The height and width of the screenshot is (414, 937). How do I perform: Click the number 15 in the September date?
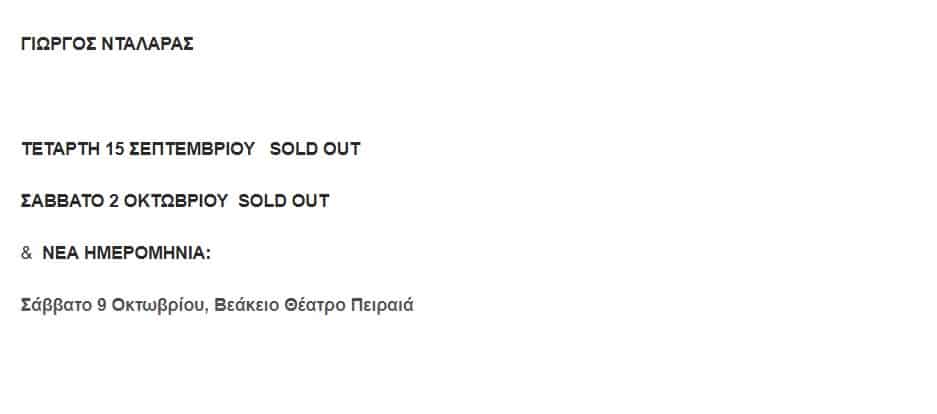point(115,149)
